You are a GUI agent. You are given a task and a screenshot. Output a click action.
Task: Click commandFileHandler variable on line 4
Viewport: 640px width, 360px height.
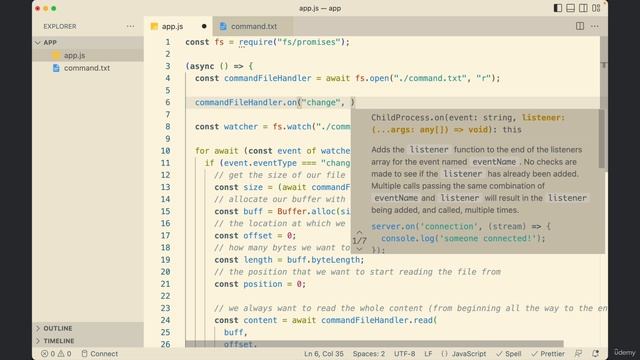point(267,78)
